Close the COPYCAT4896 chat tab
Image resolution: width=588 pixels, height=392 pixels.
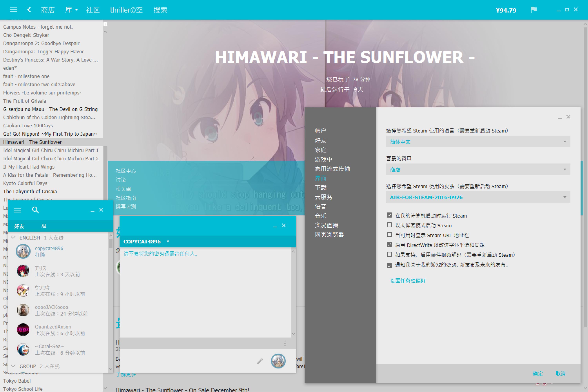tap(168, 241)
